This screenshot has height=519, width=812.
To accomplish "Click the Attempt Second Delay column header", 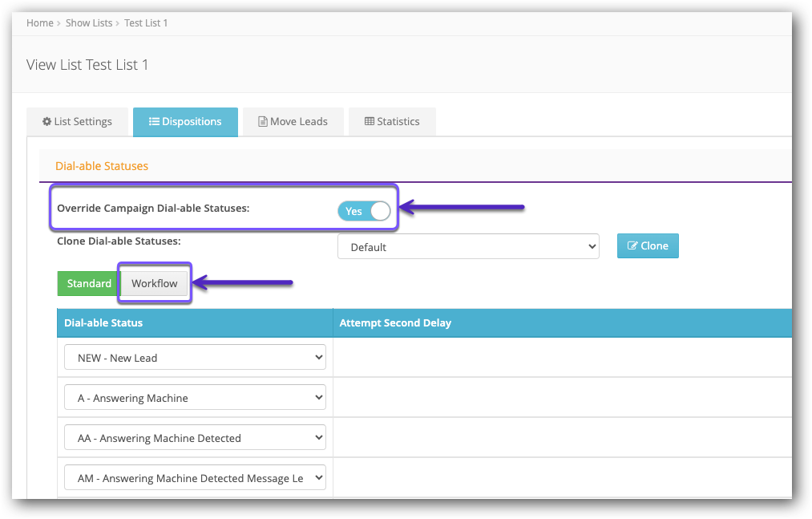I will [395, 322].
